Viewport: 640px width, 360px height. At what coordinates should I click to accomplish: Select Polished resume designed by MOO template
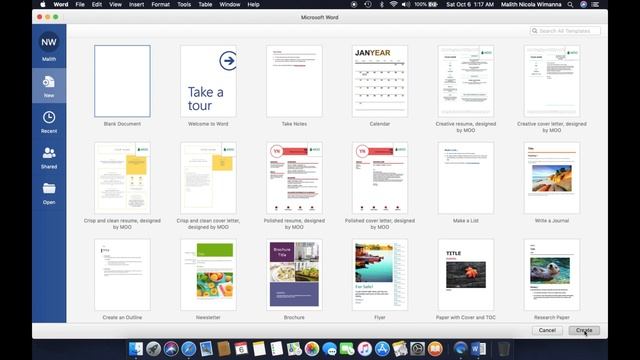(x=294, y=178)
